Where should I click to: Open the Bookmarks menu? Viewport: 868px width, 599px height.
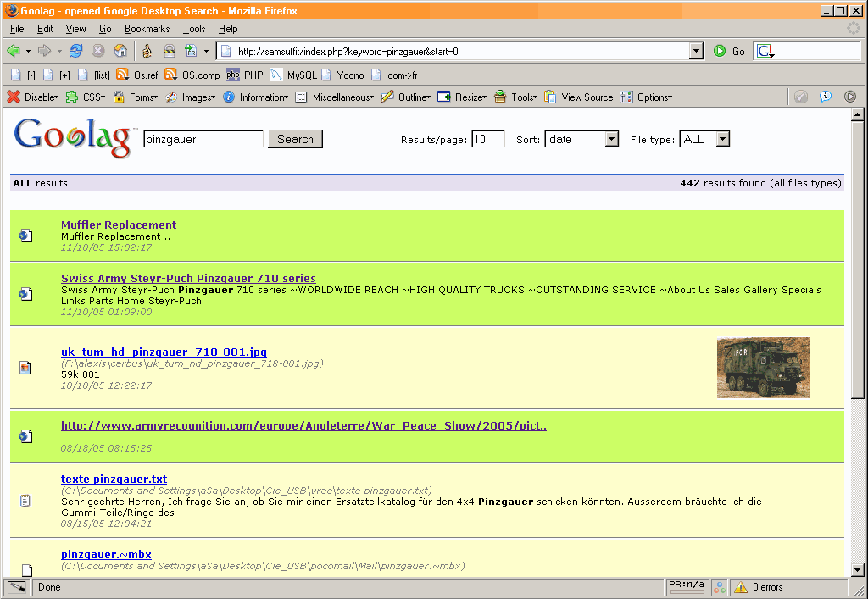tap(147, 29)
